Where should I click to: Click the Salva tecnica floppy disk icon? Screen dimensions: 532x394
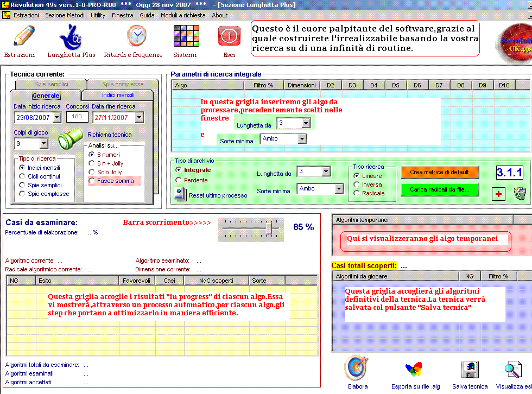[470, 370]
